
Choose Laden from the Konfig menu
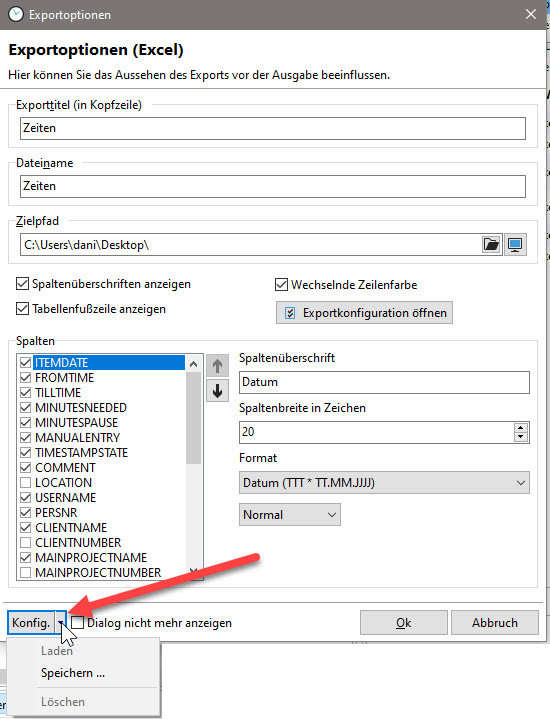click(56, 651)
